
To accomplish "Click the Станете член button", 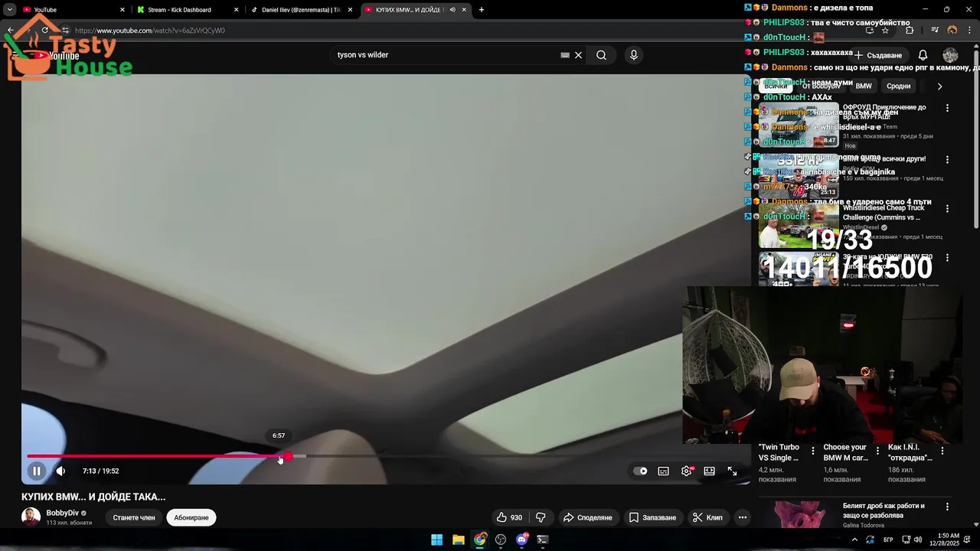I will coord(134,517).
